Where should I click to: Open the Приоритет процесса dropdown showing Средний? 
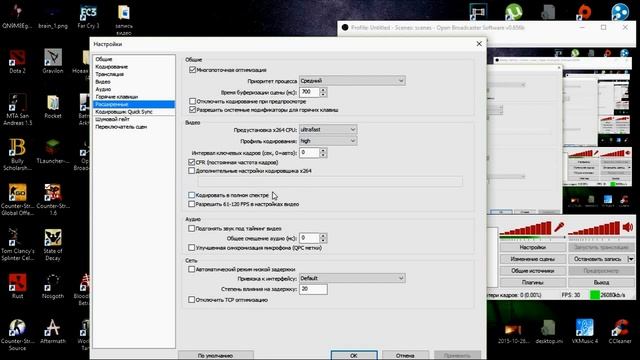pyautogui.click(x=352, y=81)
